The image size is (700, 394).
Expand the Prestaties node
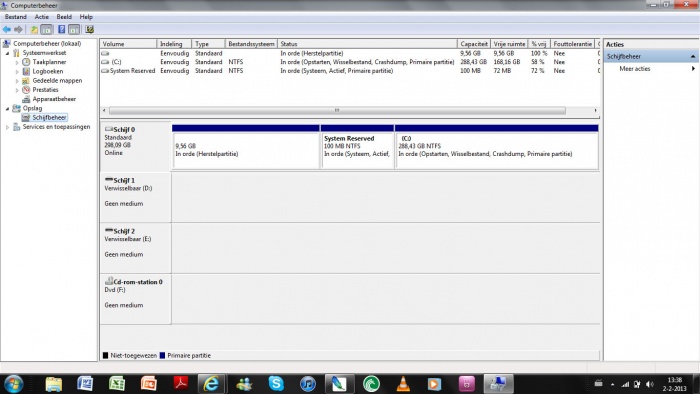click(17, 90)
